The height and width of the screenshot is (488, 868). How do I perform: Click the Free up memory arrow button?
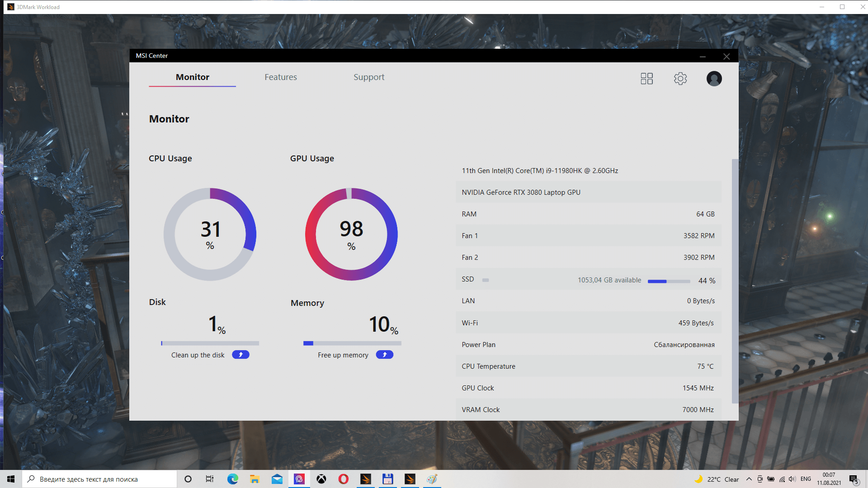click(x=384, y=355)
